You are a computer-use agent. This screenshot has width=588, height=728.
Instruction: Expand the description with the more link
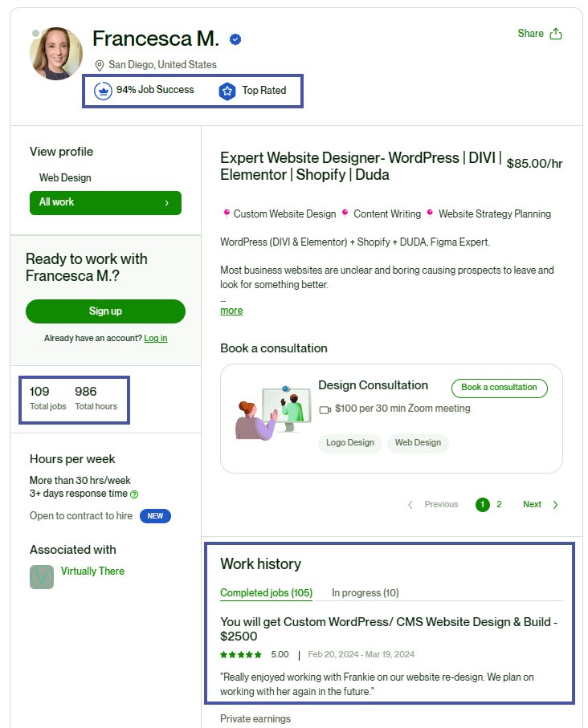[231, 311]
